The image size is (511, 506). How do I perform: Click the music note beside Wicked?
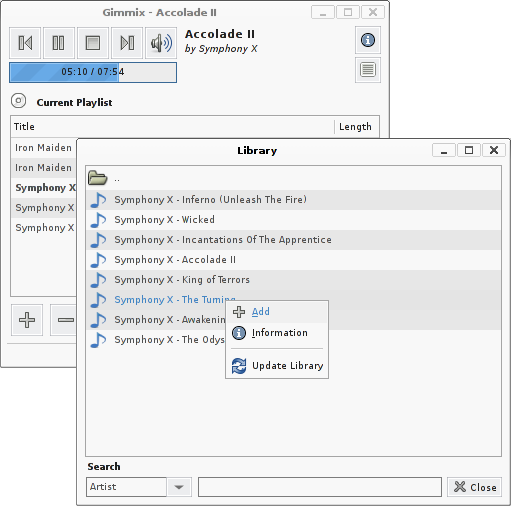pyautogui.click(x=98, y=220)
